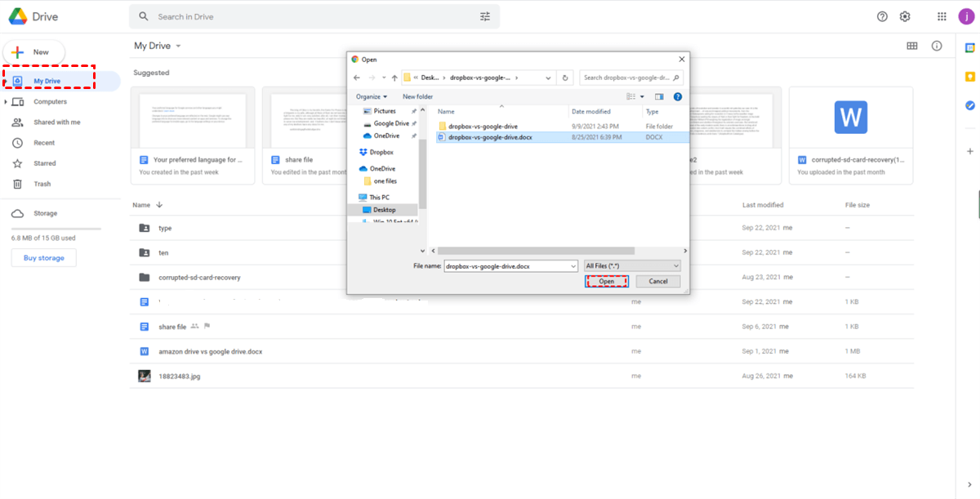Click the search dropbox-vs-google-dr... field in dialog

coord(631,78)
